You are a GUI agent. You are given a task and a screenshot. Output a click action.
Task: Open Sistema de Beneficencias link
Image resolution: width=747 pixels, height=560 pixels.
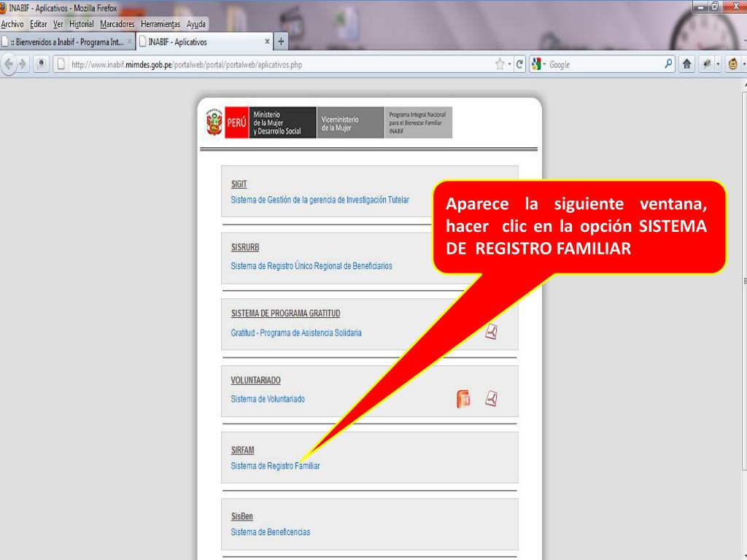tap(271, 532)
